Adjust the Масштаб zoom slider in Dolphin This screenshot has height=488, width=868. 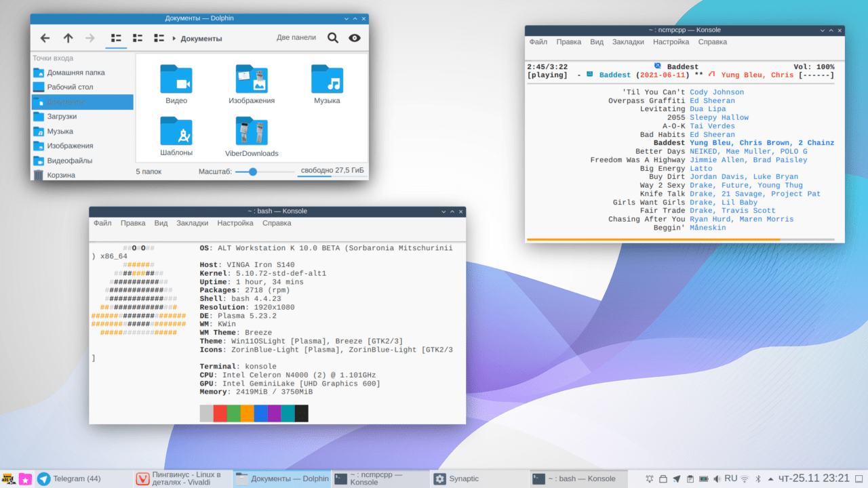[x=253, y=171]
